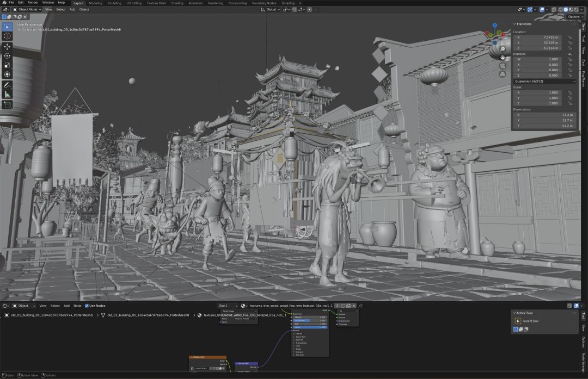Click pin icon in node editor header
Screen dimensions: 588x379
pos(361,306)
